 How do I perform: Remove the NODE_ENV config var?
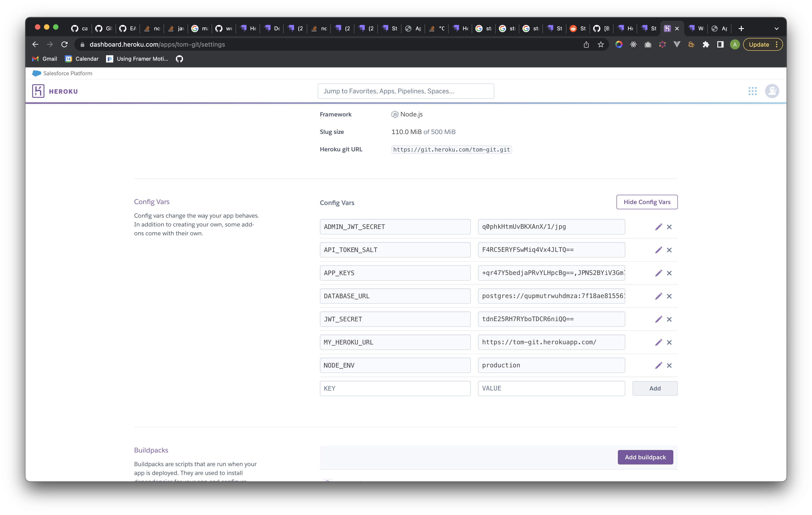tap(669, 365)
